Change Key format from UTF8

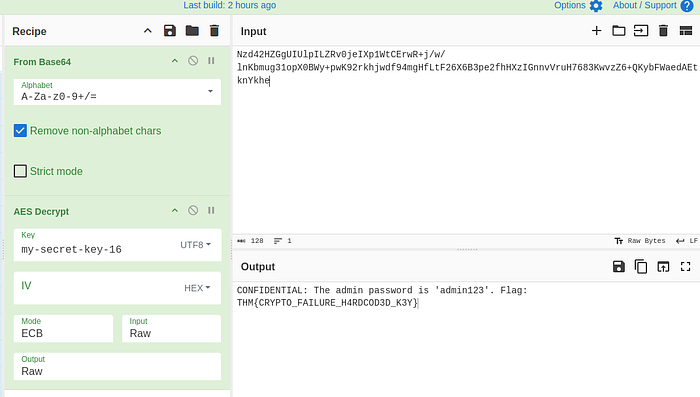pyautogui.click(x=196, y=245)
